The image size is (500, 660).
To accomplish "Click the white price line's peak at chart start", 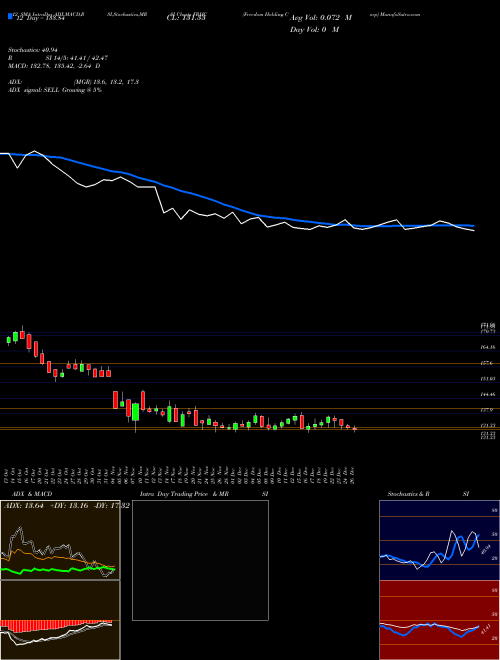I will click(x=35, y=151).
